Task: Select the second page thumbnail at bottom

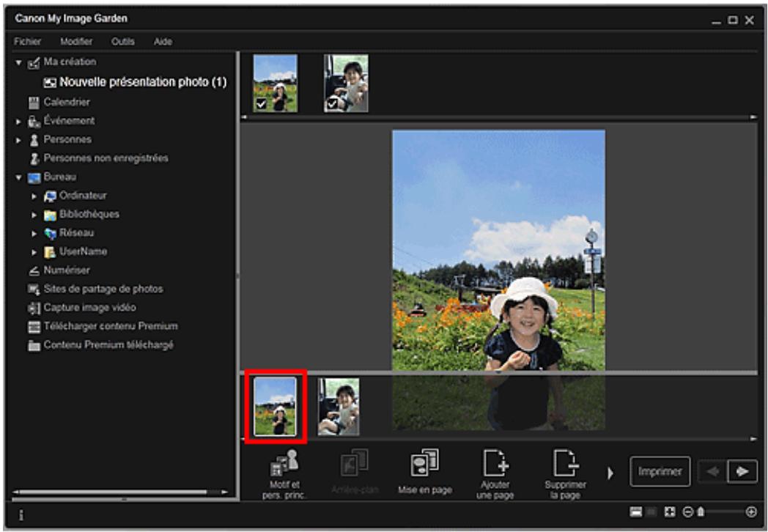Action: (339, 407)
